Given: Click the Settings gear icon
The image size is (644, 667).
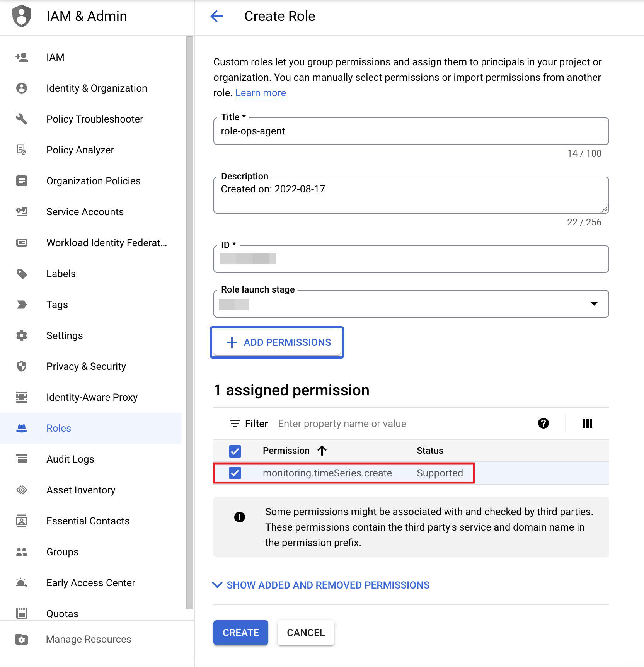Looking at the screenshot, I should pyautogui.click(x=22, y=335).
